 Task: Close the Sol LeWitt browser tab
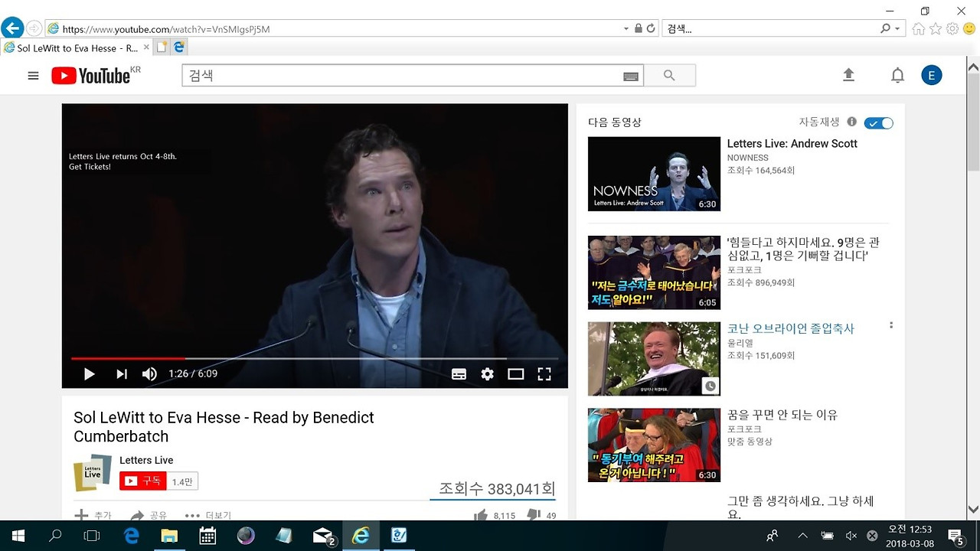(146, 47)
